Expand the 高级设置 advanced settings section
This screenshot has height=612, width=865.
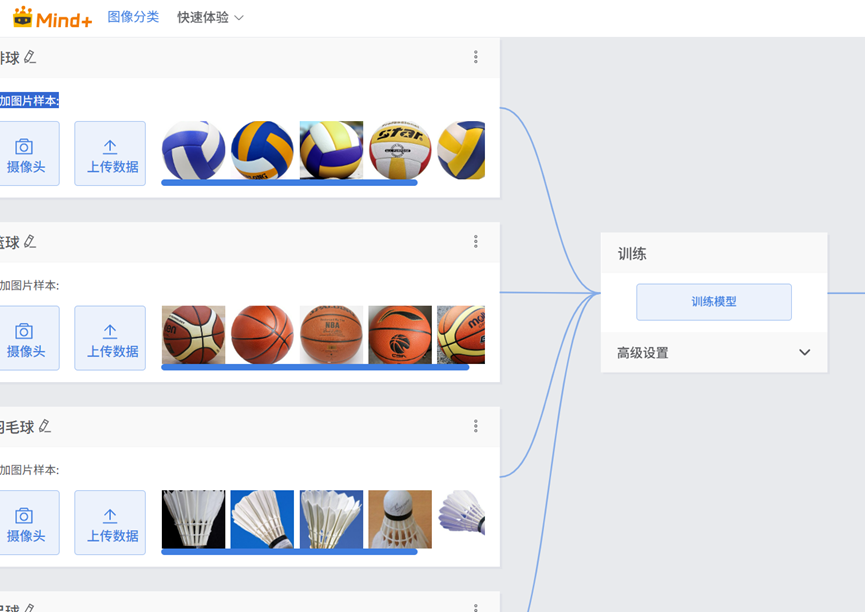pos(804,353)
